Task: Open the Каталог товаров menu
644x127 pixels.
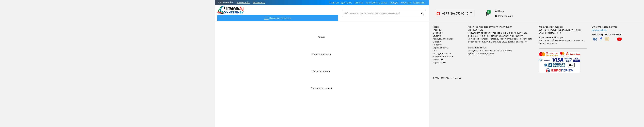Action: (277, 18)
